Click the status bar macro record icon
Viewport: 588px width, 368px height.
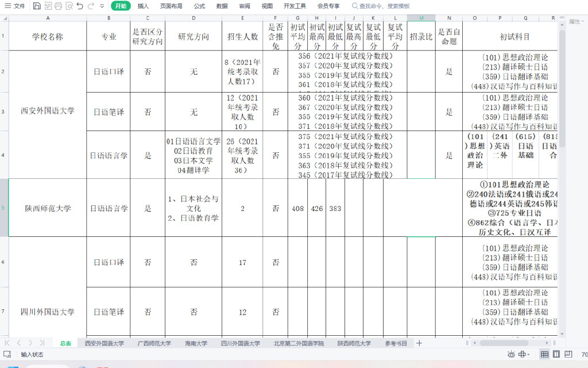[x=7, y=354]
